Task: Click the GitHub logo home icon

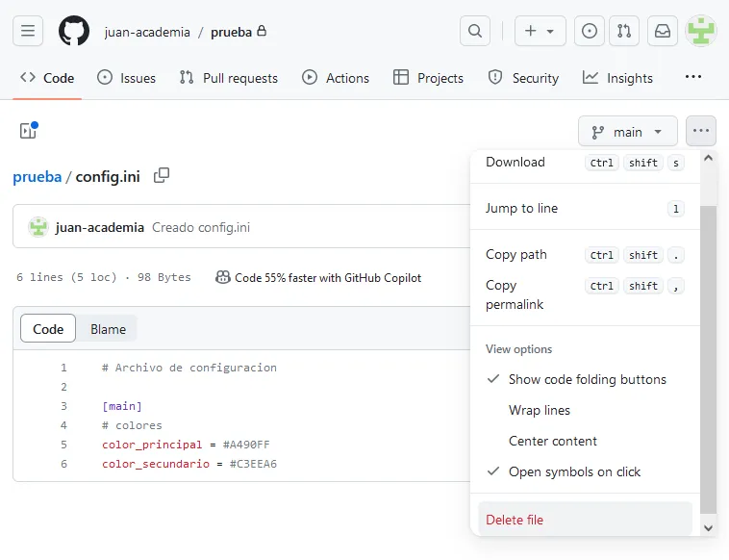Action: (74, 31)
